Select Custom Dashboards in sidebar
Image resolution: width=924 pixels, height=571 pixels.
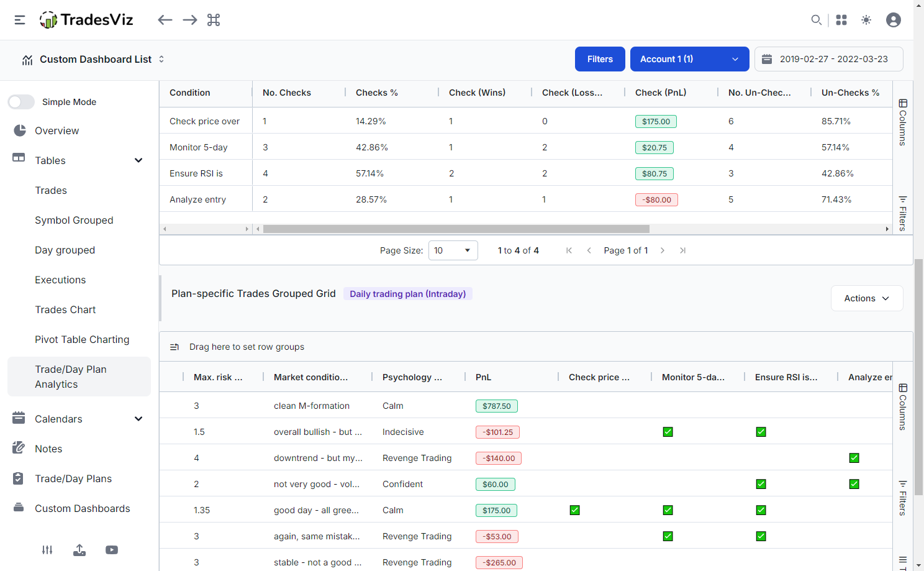click(82, 508)
